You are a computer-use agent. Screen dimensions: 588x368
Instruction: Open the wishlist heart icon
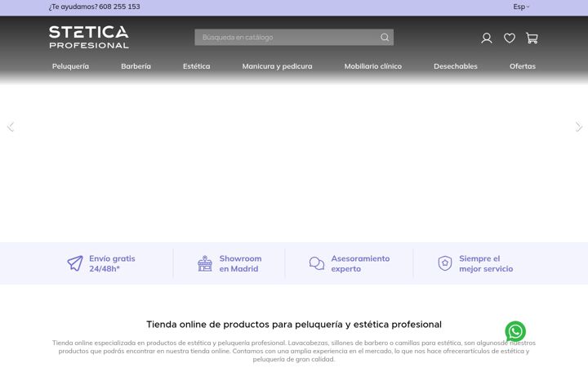pyautogui.click(x=510, y=38)
